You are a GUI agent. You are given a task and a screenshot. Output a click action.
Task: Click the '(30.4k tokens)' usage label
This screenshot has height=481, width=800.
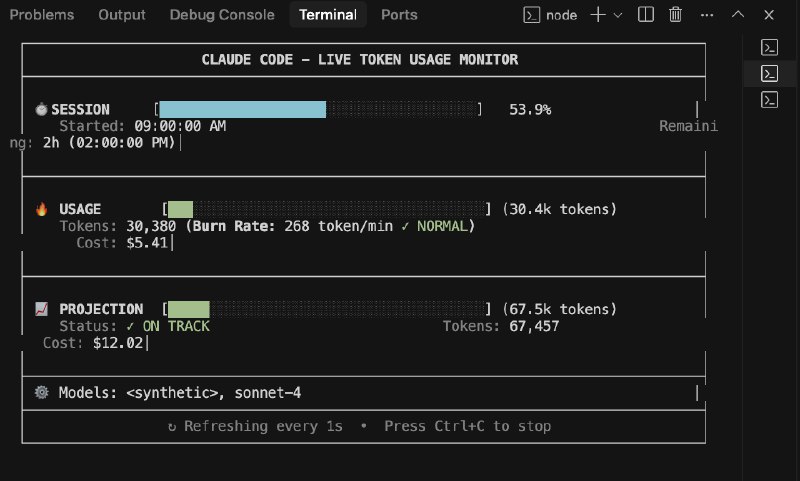click(560, 209)
